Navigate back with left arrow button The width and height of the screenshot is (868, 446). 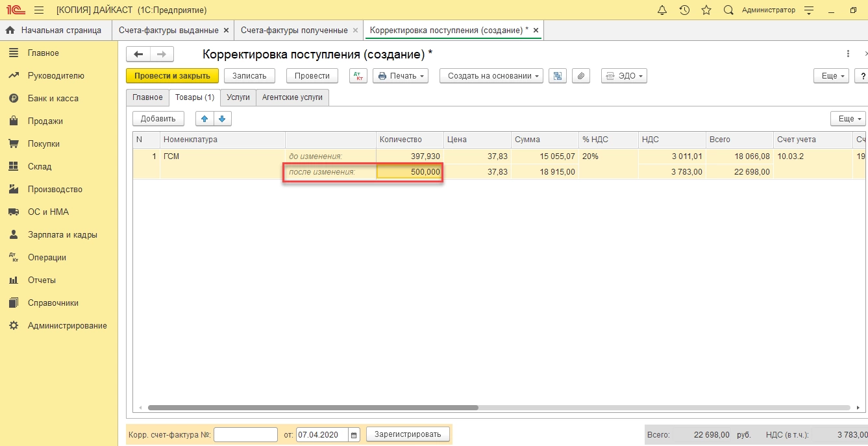pos(138,55)
